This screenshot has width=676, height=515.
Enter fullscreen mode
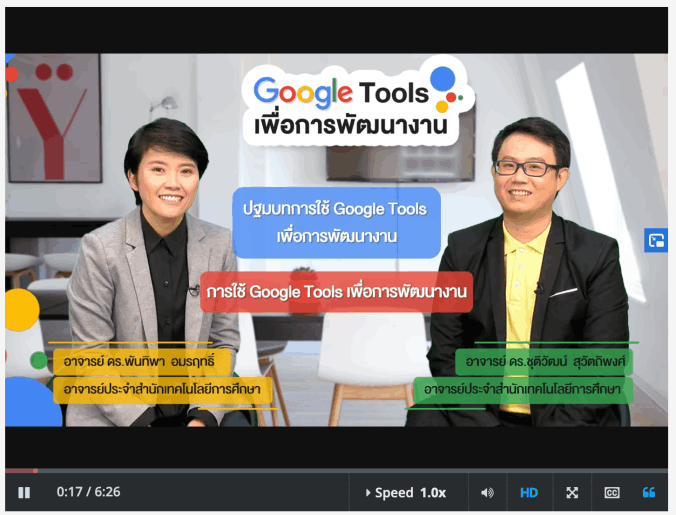(572, 493)
